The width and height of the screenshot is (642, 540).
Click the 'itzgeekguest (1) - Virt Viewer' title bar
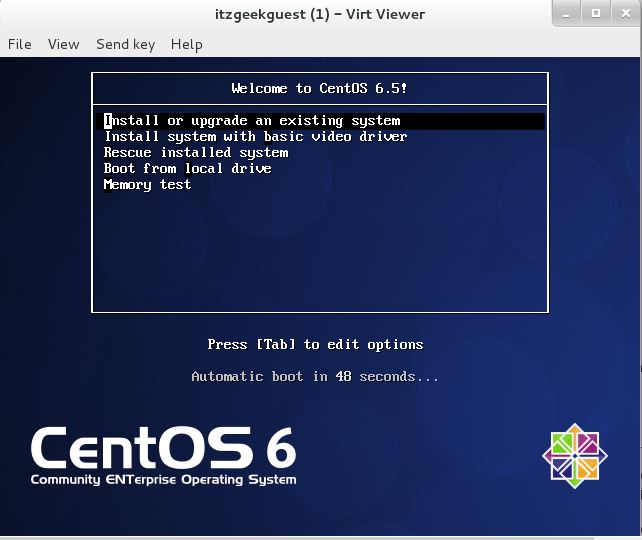pos(320,14)
